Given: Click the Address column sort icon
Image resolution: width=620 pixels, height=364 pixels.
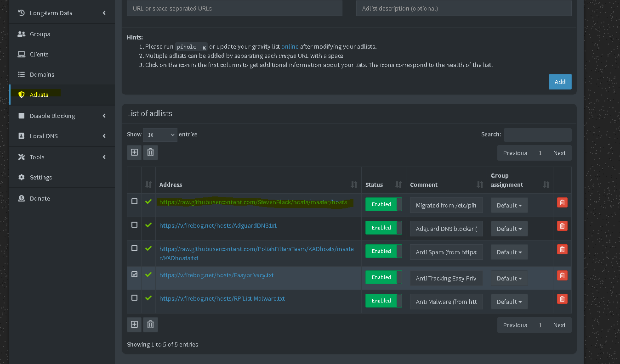Looking at the screenshot, I should pos(354,185).
